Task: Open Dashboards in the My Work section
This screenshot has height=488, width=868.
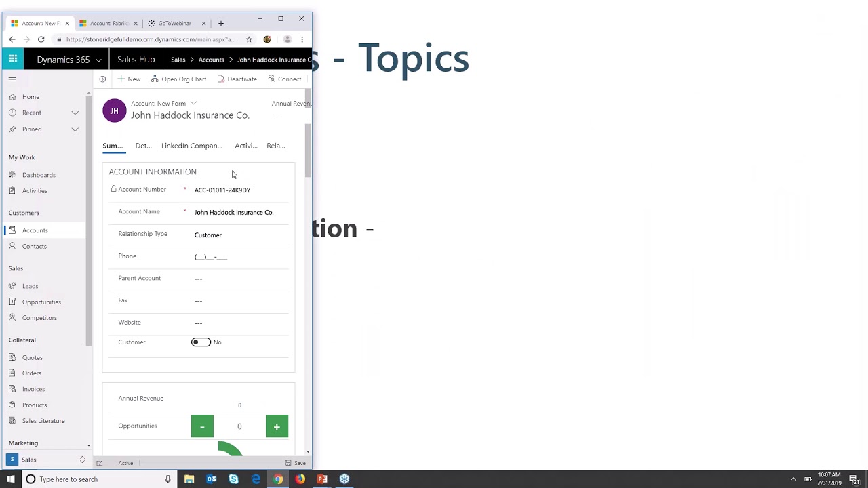Action: pos(39,175)
